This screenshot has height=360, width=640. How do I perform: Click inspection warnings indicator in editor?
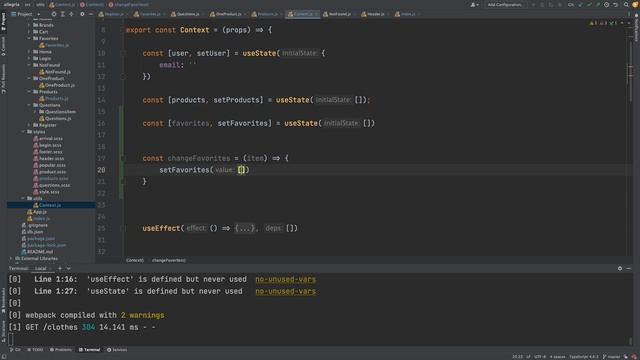coord(603,23)
